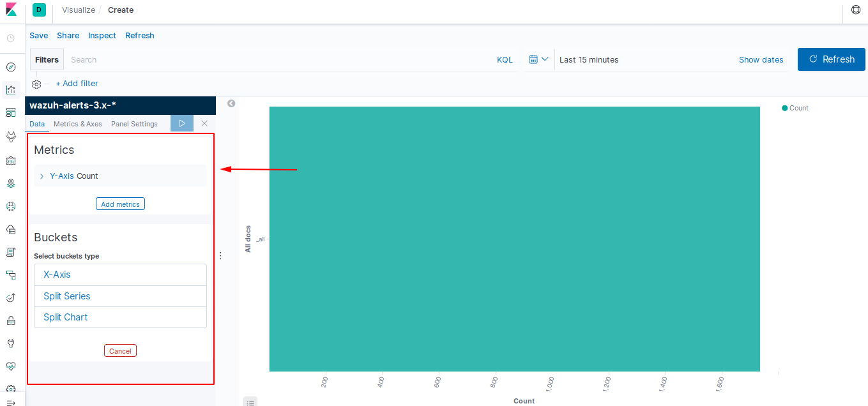
Task: Open the filter options gear menu
Action: point(36,84)
